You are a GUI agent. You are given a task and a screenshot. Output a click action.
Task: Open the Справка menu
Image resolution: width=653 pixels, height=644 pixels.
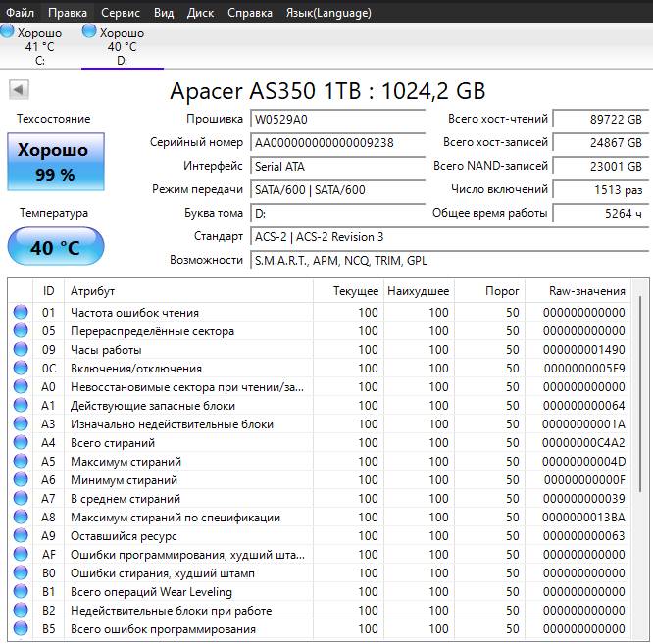tap(250, 13)
